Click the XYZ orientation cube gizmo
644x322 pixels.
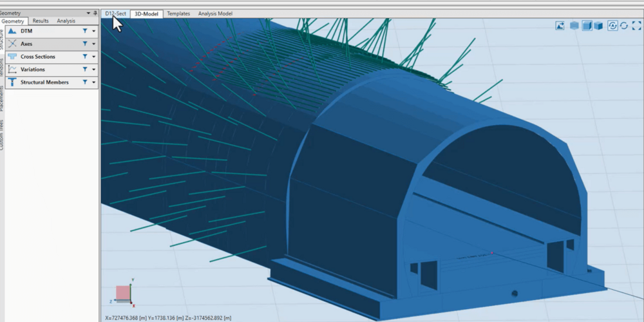click(123, 294)
